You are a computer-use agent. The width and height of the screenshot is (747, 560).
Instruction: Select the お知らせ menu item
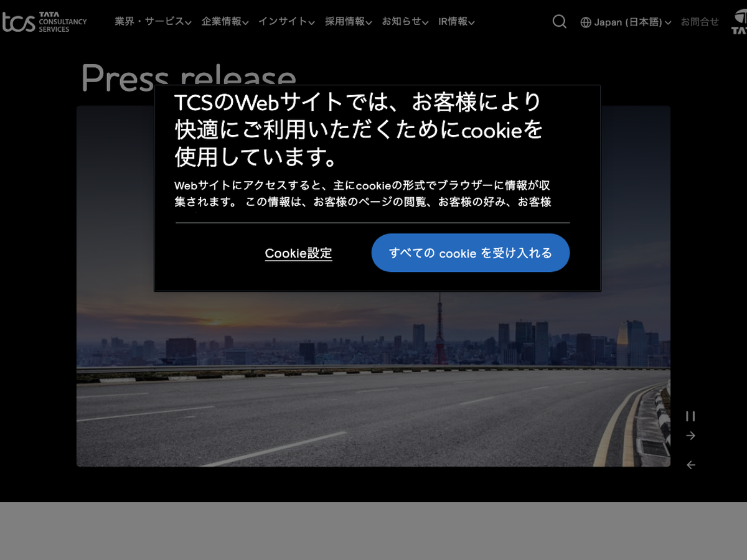coord(405,22)
